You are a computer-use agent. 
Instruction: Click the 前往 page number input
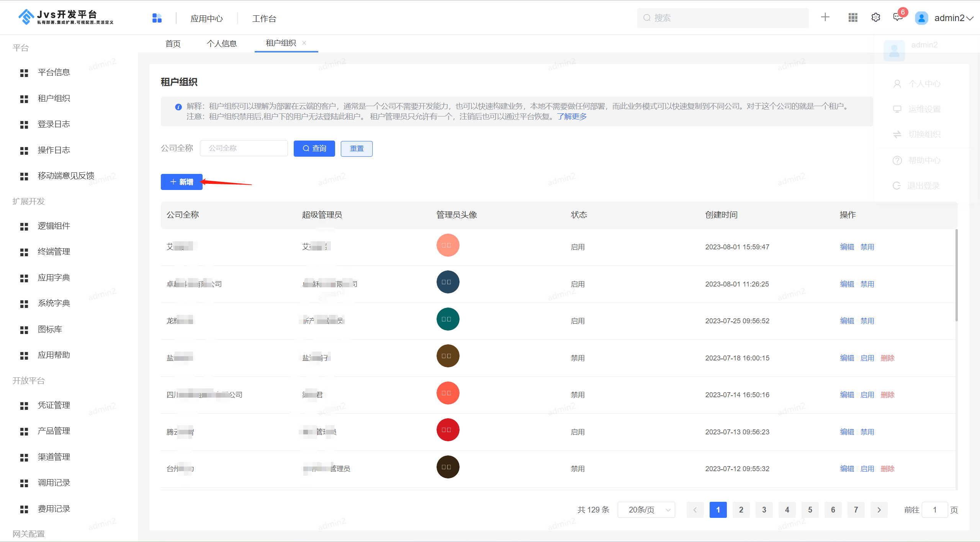click(935, 510)
